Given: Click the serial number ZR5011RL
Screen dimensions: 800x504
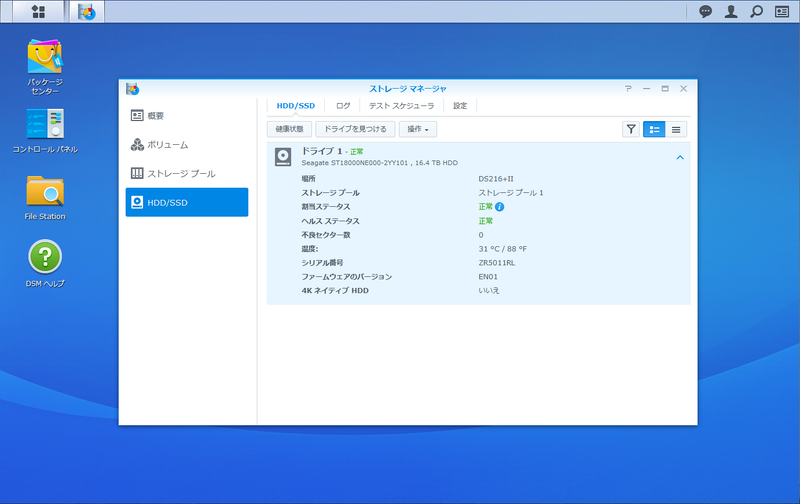Looking at the screenshot, I should (496, 263).
